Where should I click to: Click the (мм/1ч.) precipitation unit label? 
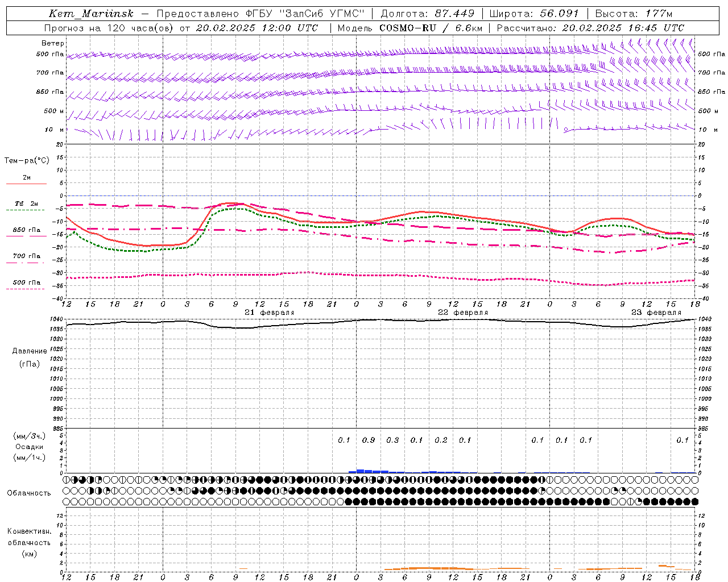29,458
